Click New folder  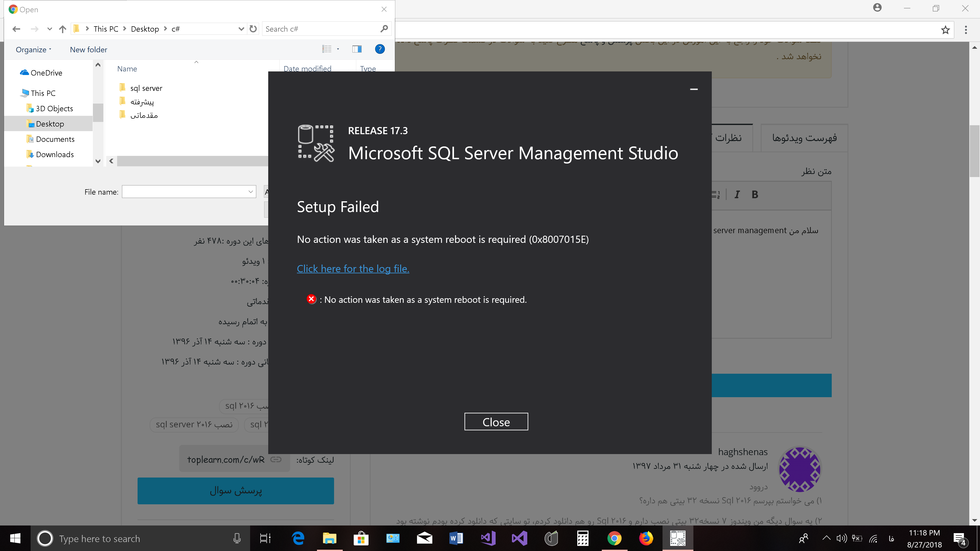coord(89,49)
